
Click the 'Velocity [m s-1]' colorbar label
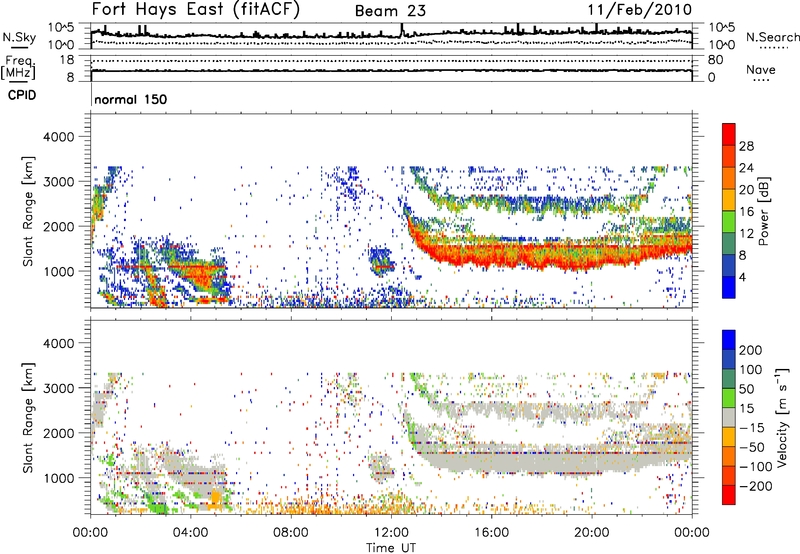[781, 417]
